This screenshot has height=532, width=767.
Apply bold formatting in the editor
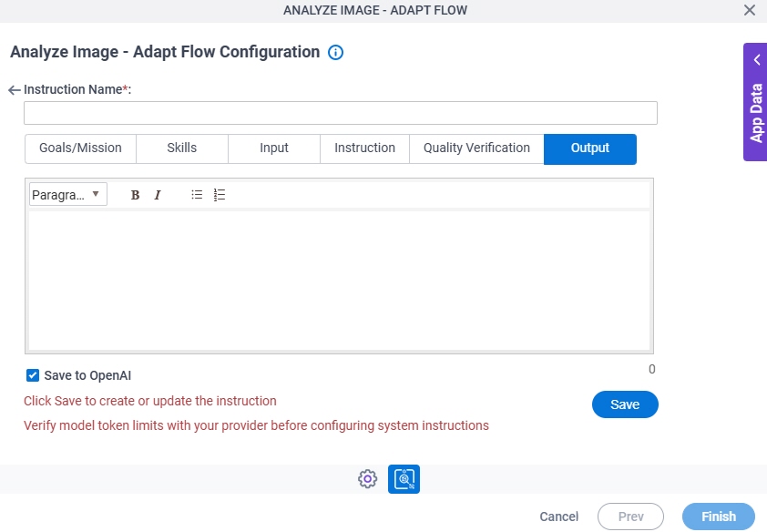(136, 195)
